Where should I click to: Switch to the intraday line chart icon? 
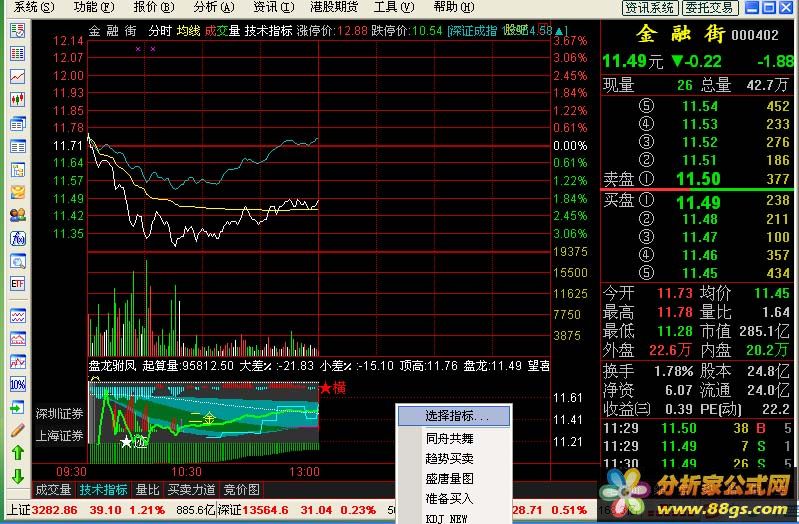click(x=17, y=76)
